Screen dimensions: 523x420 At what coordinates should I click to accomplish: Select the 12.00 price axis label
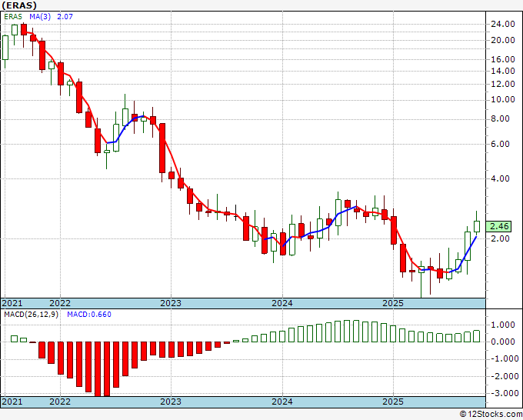tap(503, 84)
